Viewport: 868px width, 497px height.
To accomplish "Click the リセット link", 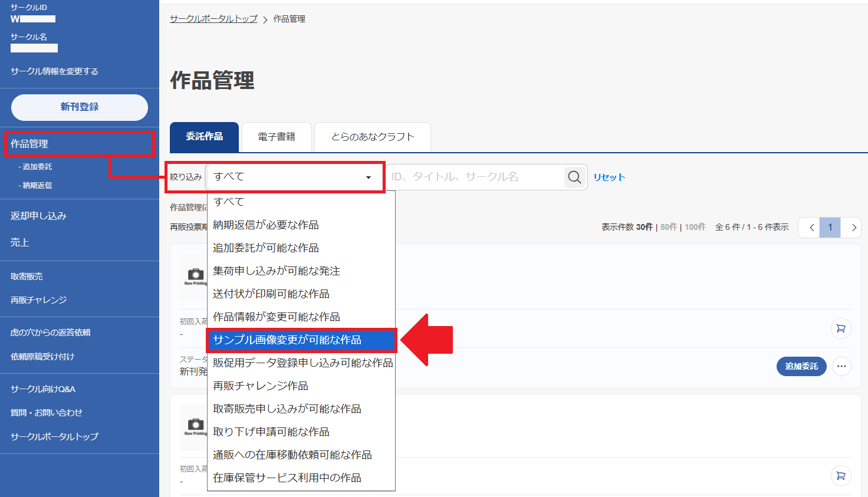I will [609, 177].
